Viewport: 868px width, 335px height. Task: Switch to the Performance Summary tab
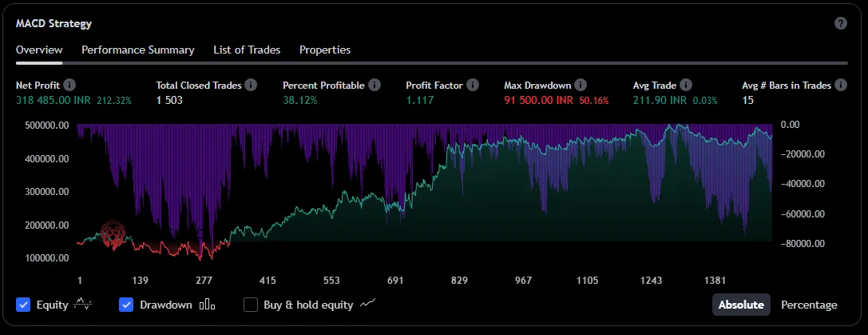coord(138,50)
